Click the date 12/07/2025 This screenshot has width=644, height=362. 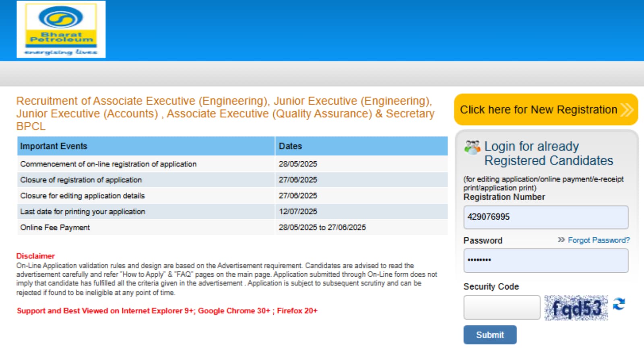coord(298,212)
